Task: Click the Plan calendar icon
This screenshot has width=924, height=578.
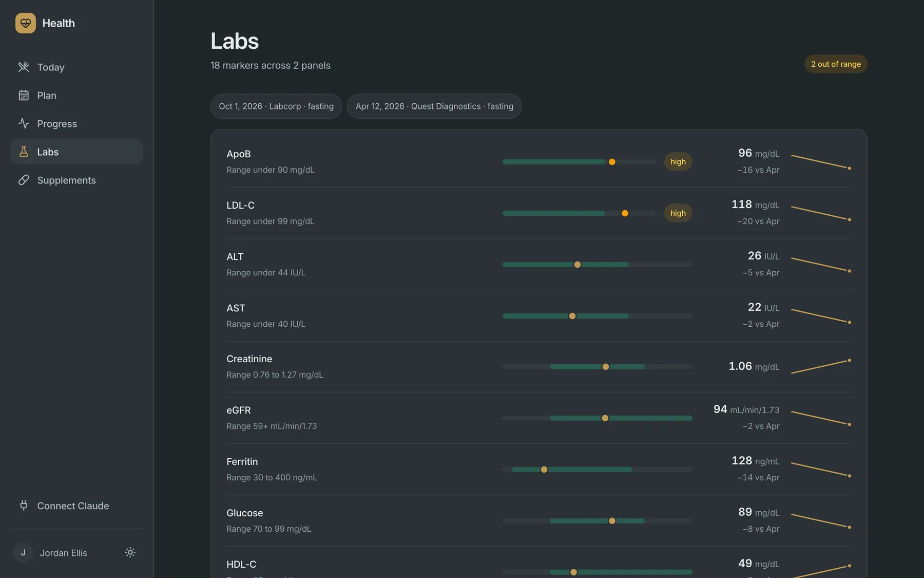Action: click(x=24, y=95)
